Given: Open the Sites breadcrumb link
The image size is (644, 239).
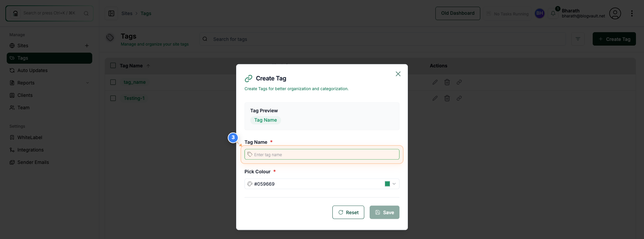Looking at the screenshot, I should (x=127, y=13).
